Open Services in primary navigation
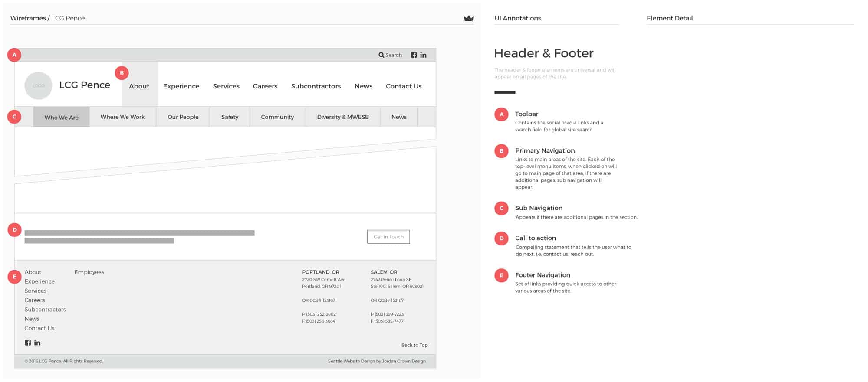This screenshot has width=868, height=382. click(226, 86)
